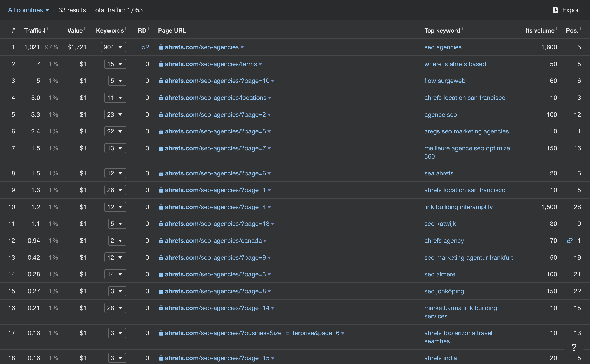Click the 'where is ahrefs based' keyword
Screen dimensions: 590x364
tap(455, 64)
